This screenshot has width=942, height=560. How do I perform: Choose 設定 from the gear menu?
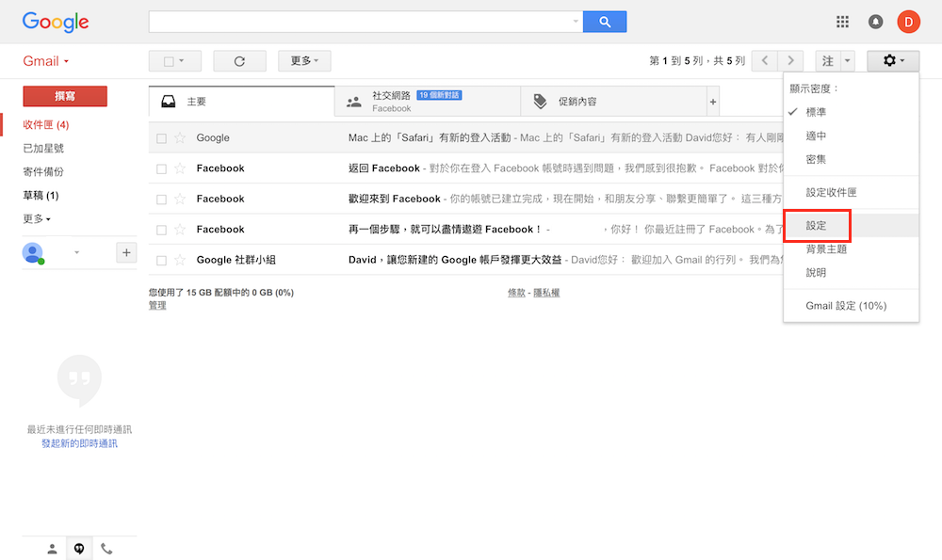coord(816,226)
